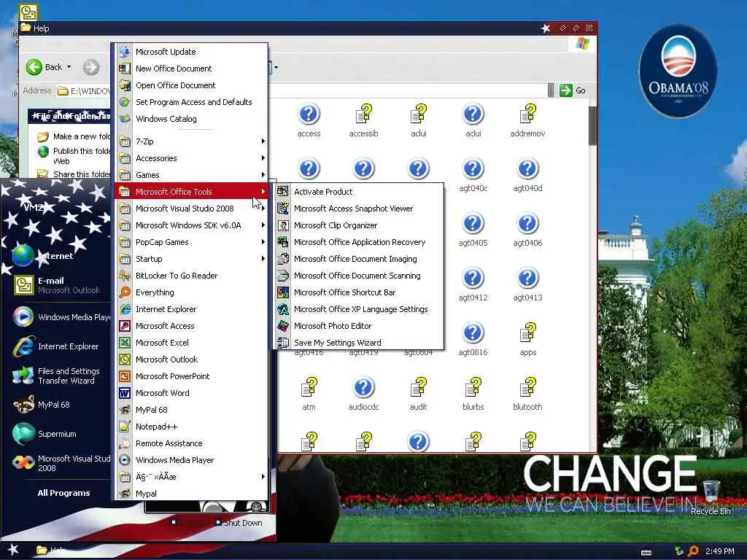Click the MyPal 68 icon in programs list

click(x=125, y=410)
